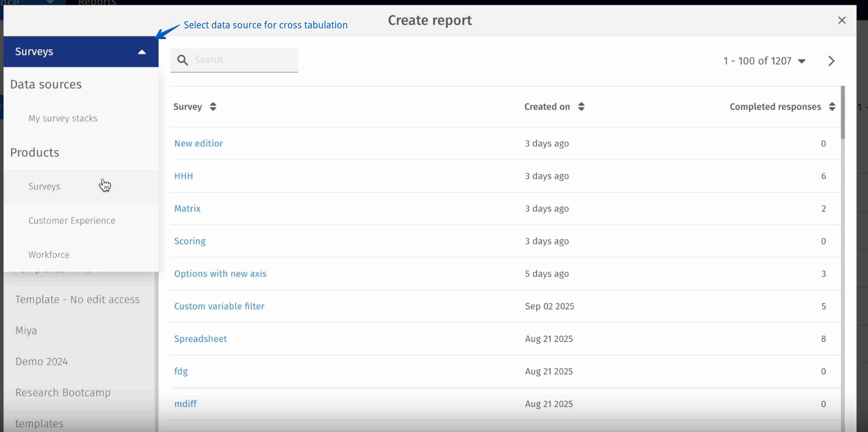
Task: Click the search magnifier icon
Action: coord(182,60)
